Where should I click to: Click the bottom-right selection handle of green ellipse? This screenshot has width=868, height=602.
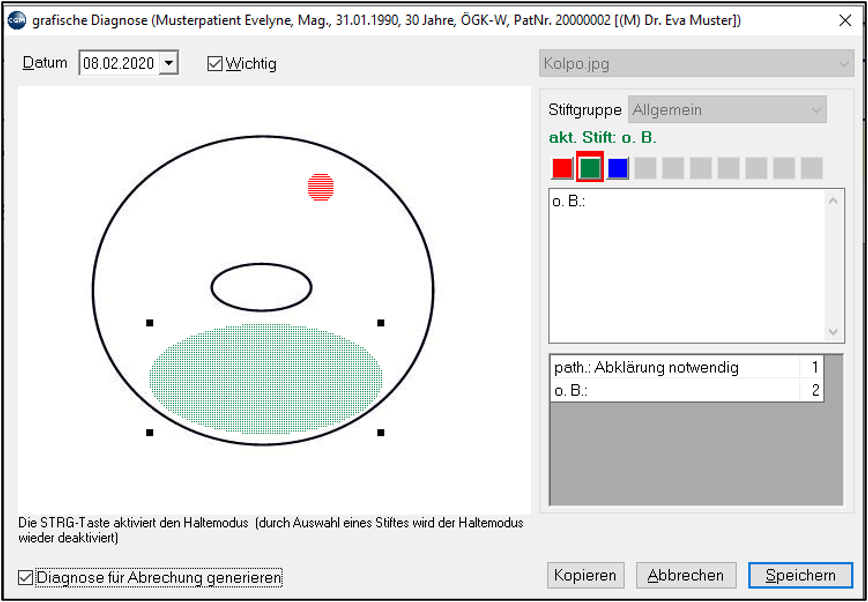(380, 432)
